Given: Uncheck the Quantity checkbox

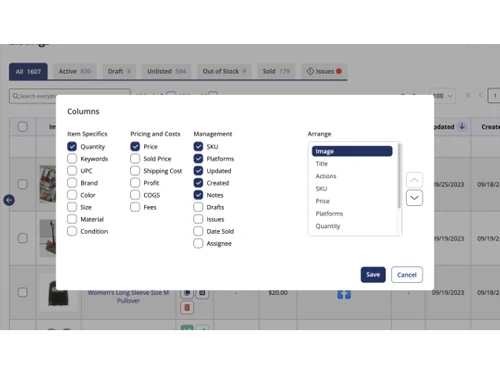Looking at the screenshot, I should (x=72, y=146).
